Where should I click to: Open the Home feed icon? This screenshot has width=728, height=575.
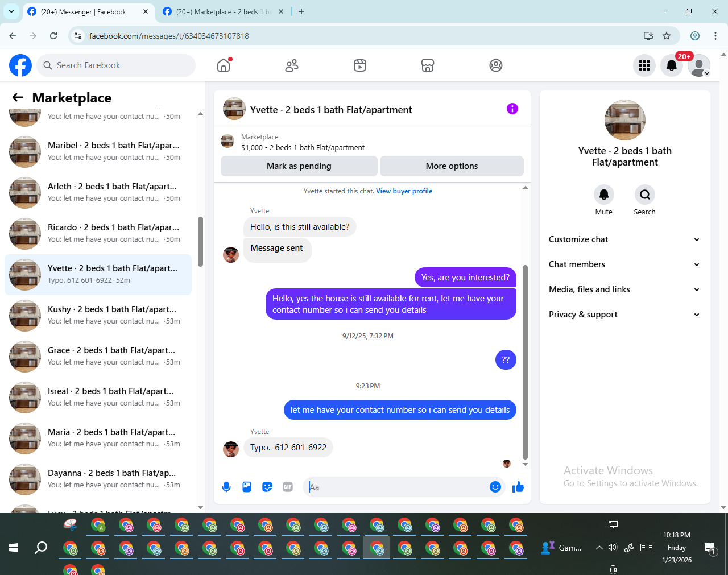tap(224, 65)
